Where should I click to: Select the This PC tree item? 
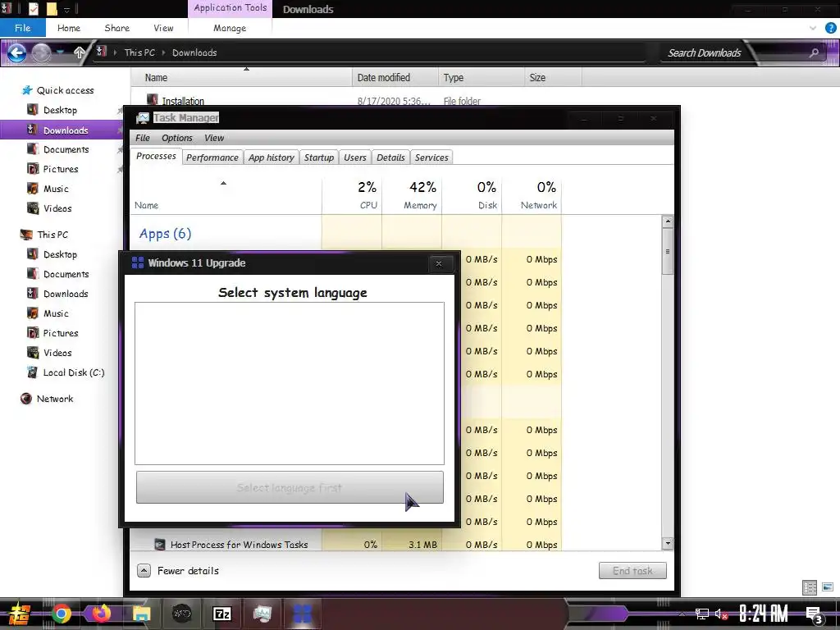(52, 235)
